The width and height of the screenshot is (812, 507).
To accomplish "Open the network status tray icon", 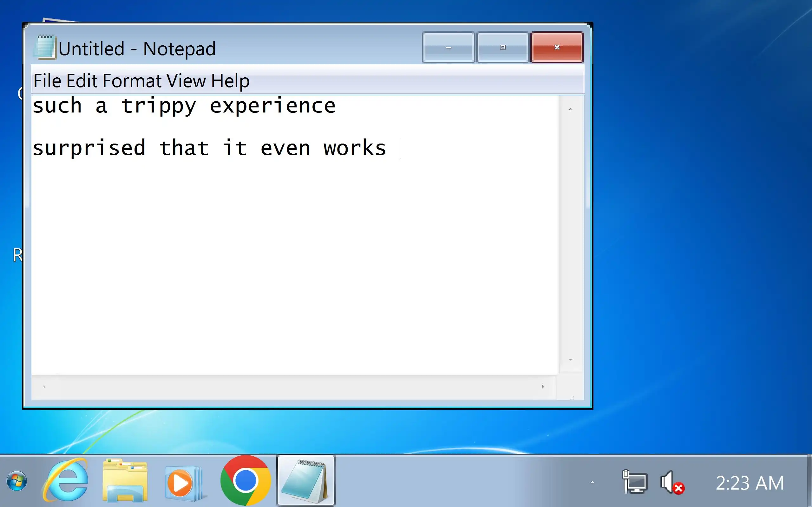I will pyautogui.click(x=634, y=482).
